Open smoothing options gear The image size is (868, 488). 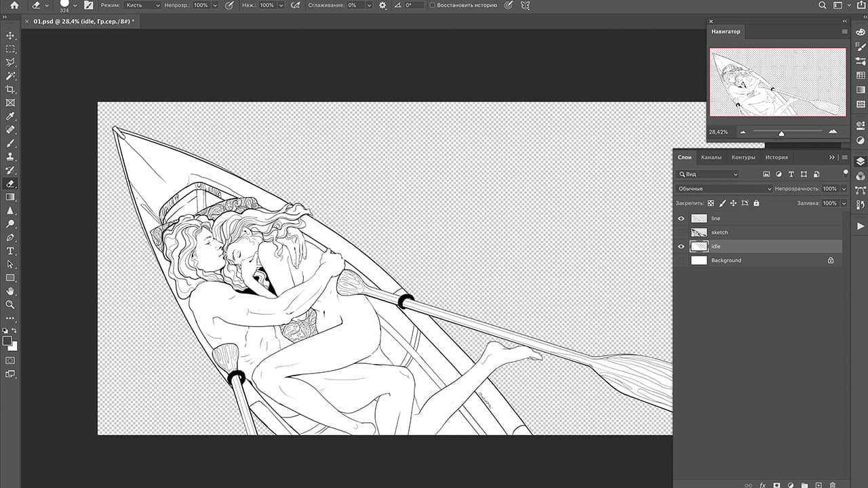(x=383, y=5)
